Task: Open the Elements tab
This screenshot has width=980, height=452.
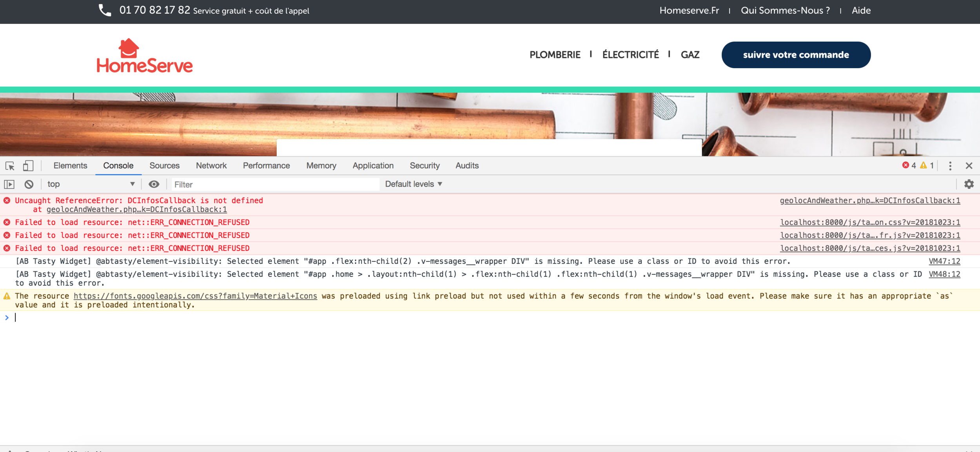Action: (x=70, y=166)
